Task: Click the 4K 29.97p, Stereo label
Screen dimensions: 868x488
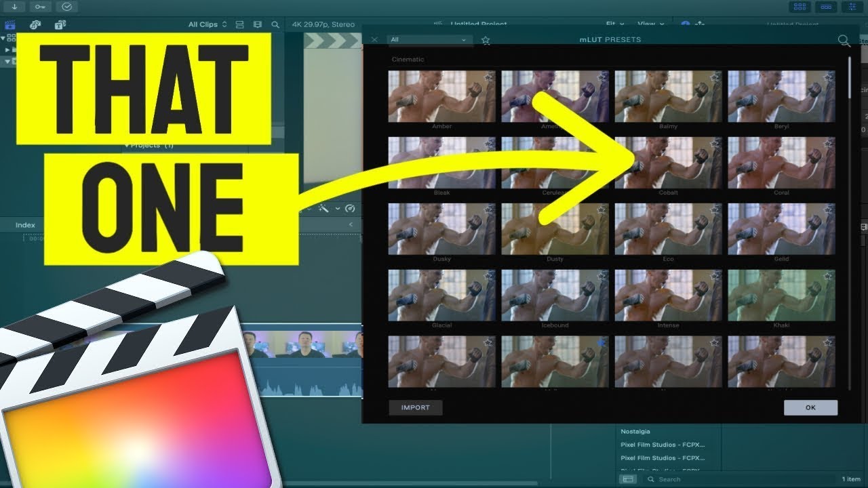Action: point(323,24)
